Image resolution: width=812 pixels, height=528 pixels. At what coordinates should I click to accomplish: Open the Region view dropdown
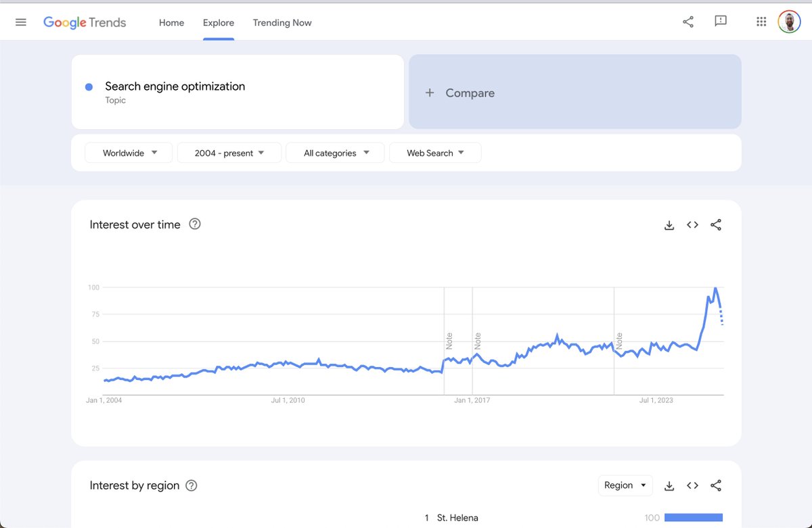coord(625,485)
